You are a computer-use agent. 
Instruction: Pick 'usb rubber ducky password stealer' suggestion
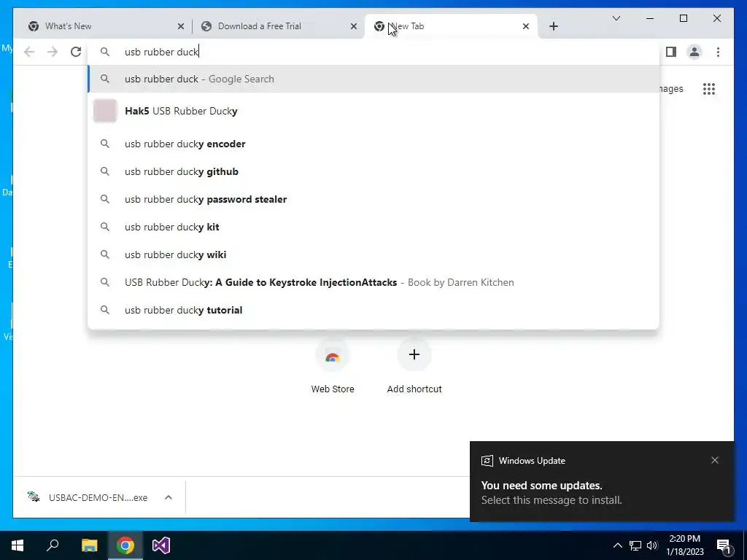[x=373, y=199]
